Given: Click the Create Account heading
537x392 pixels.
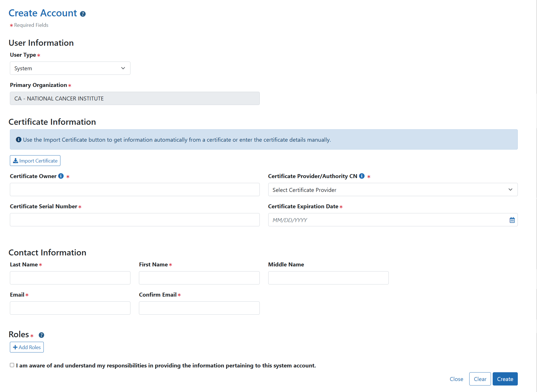Looking at the screenshot, I should point(43,13).
